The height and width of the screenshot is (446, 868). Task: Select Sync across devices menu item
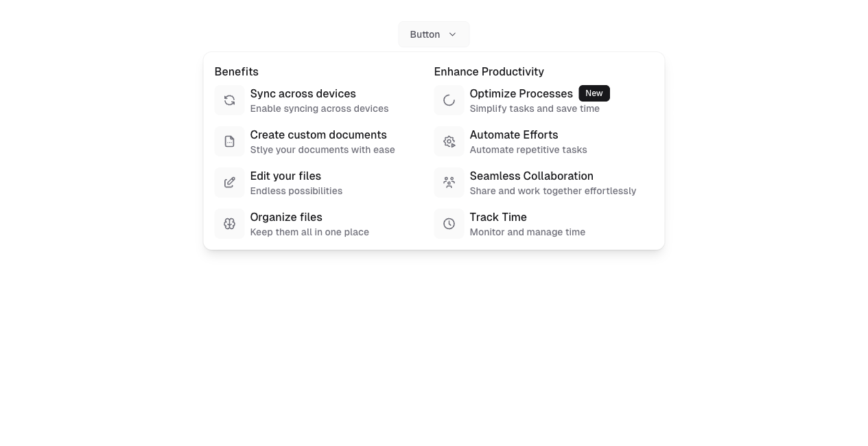point(303,94)
